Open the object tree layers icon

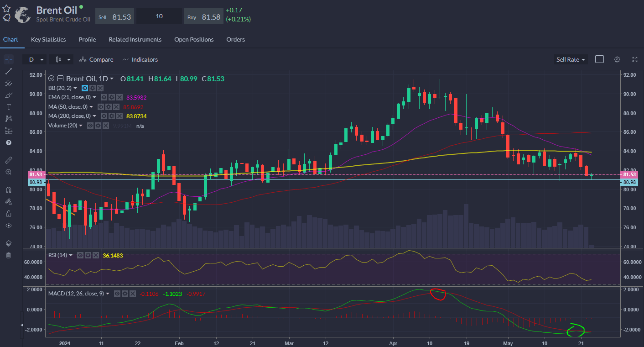[x=8, y=243]
